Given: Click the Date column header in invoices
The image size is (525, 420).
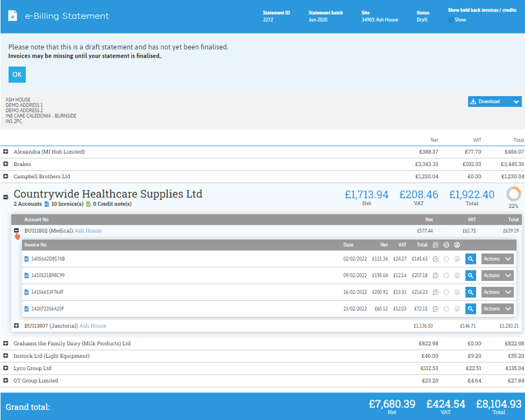Looking at the screenshot, I should point(348,245).
